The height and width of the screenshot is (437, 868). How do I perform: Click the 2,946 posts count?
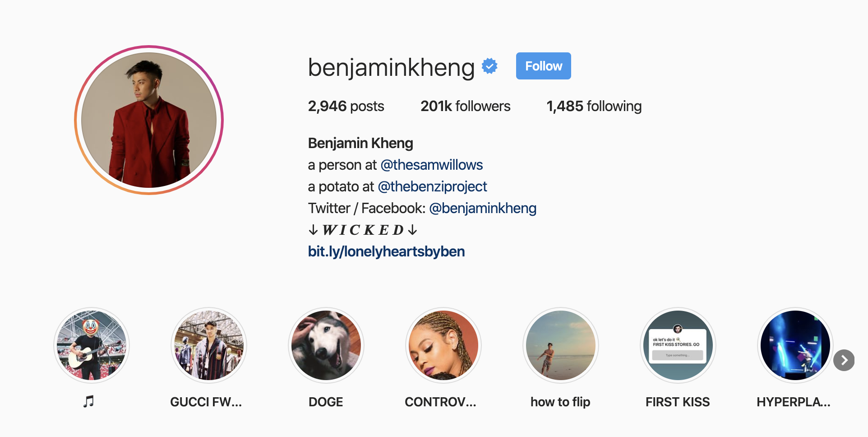point(346,106)
